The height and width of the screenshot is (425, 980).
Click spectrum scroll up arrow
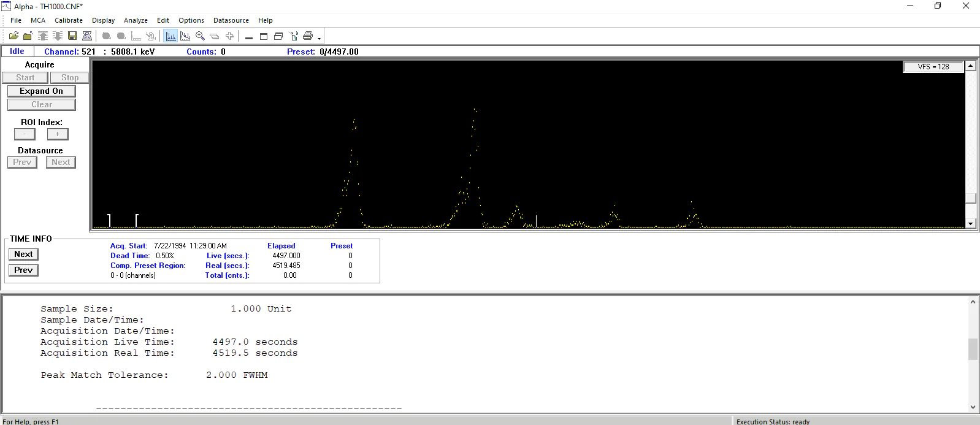971,66
